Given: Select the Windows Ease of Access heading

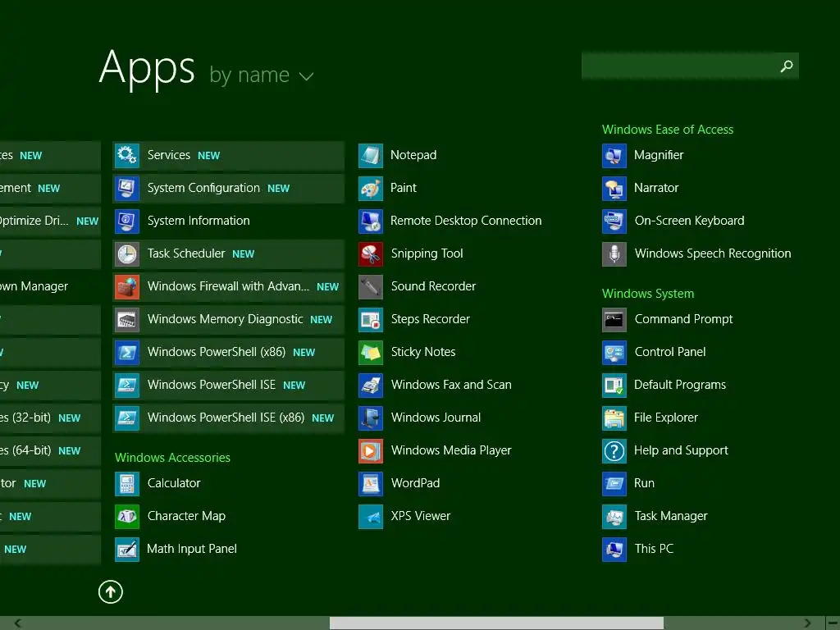Looking at the screenshot, I should tap(668, 130).
